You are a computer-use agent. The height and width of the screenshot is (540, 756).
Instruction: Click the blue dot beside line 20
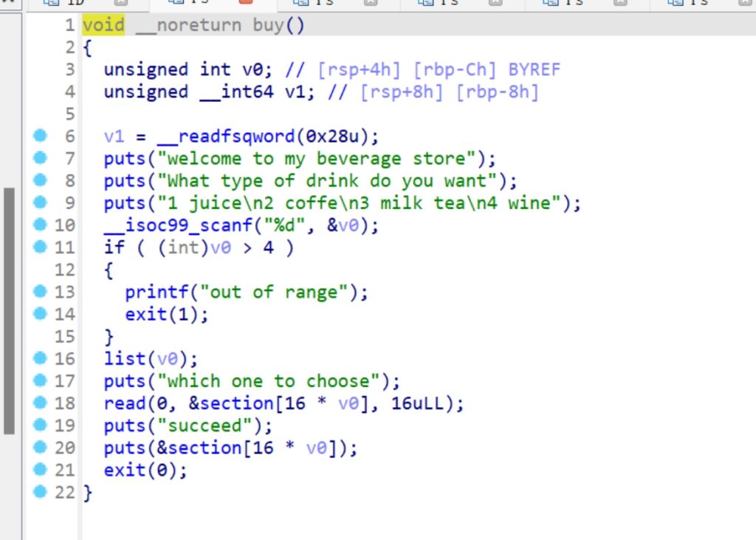tap(40, 447)
